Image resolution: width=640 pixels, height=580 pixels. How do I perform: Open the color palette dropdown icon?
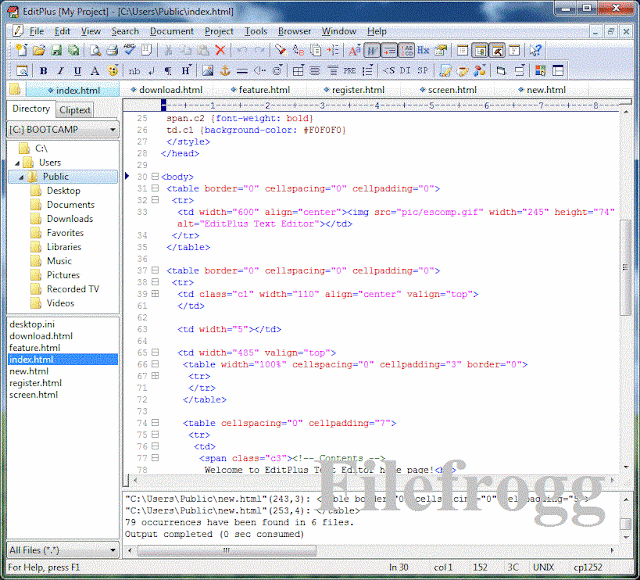(113, 71)
